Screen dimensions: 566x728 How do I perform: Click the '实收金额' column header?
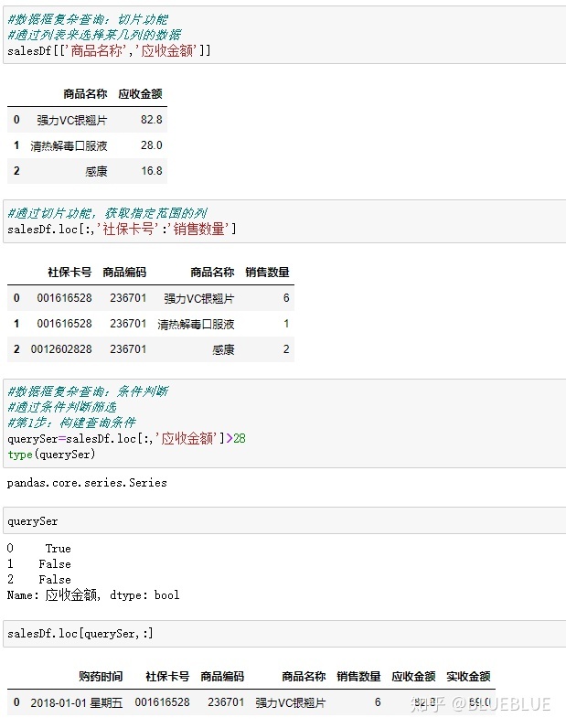(468, 677)
